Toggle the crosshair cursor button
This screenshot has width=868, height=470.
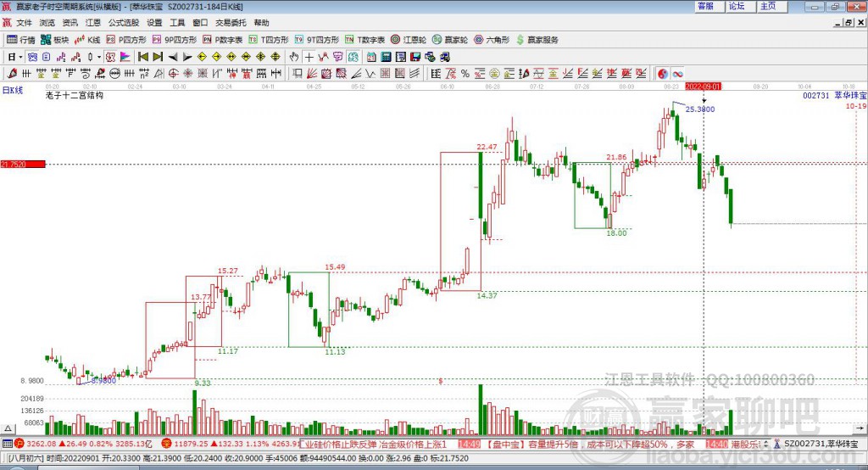click(x=309, y=57)
